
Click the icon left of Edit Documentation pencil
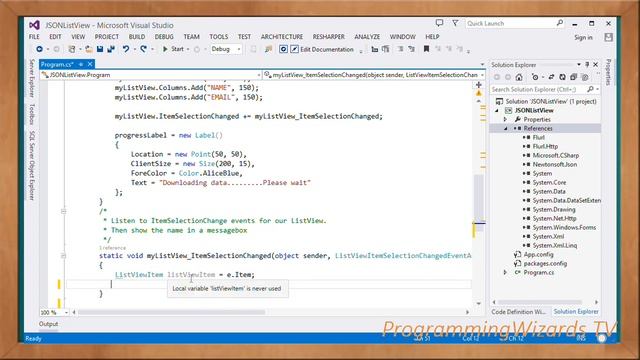(283, 49)
